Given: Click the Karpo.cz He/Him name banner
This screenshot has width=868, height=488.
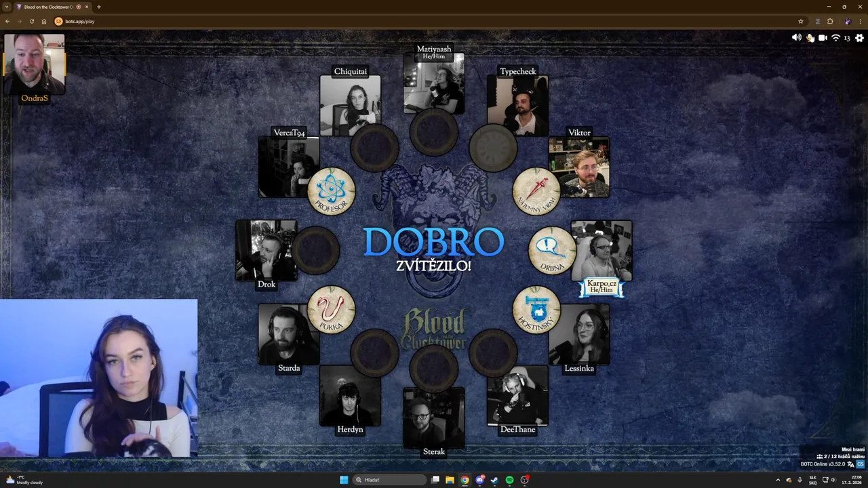Looking at the screenshot, I should tap(601, 286).
